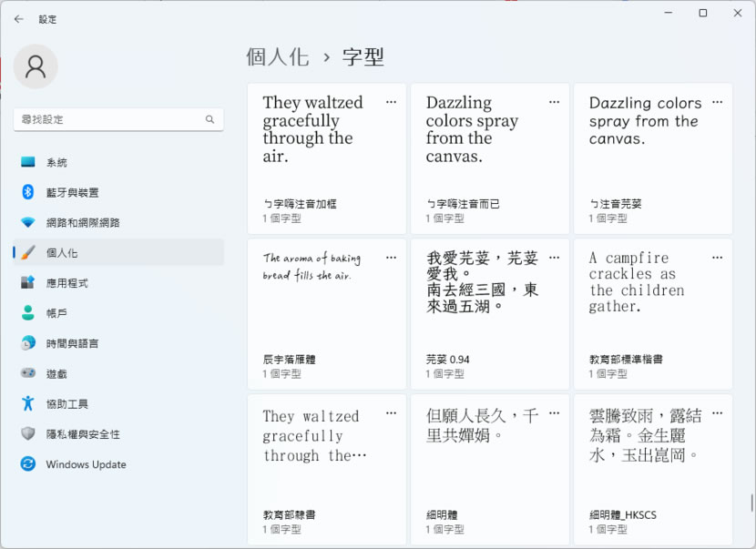
Task: Open more options for ㄅ字嗨注音加框 font
Action: (391, 102)
